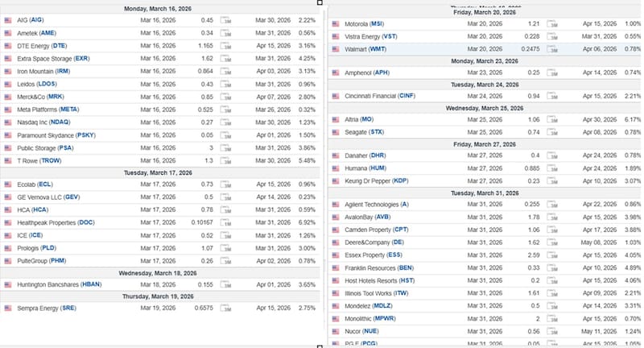Viewport: 644px width, 348px height.
Task: Follow the CINF link for Cincinnati Financial
Action: (x=406, y=95)
